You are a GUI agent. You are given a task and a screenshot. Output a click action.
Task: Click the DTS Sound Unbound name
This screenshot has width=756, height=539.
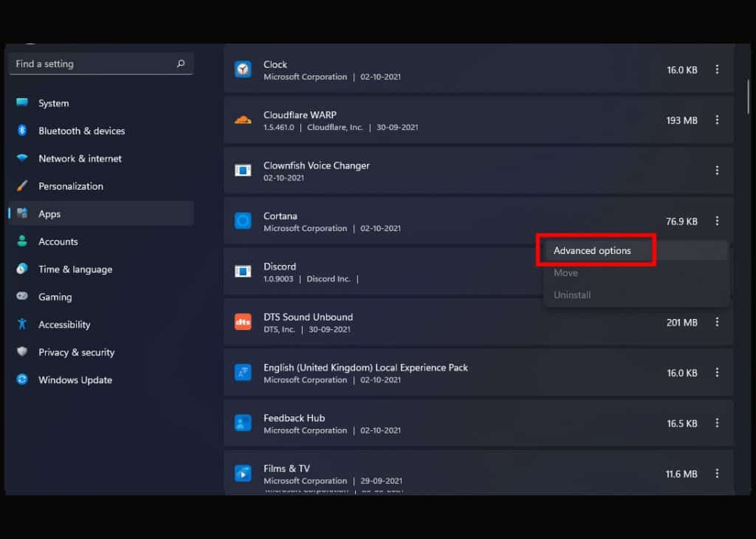(308, 317)
